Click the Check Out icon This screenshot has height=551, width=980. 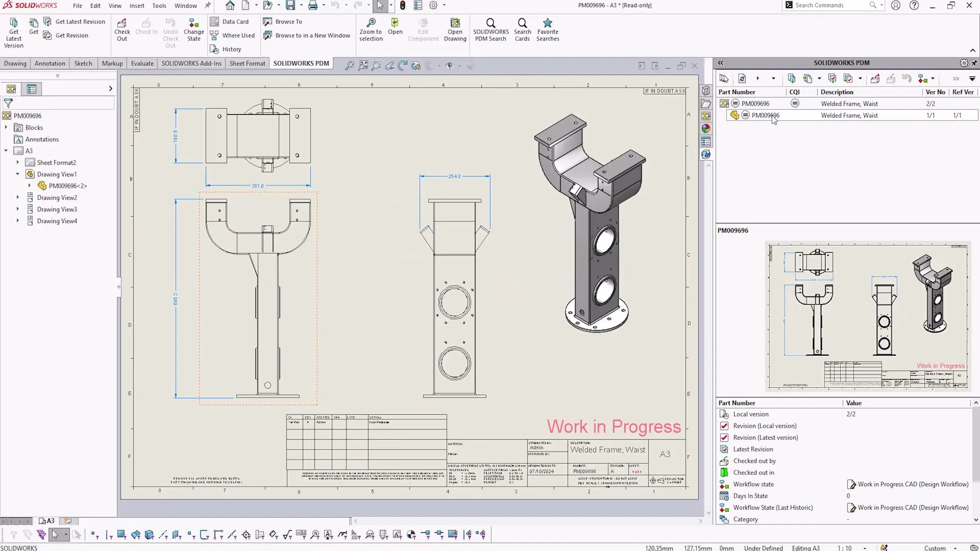[x=122, y=24]
